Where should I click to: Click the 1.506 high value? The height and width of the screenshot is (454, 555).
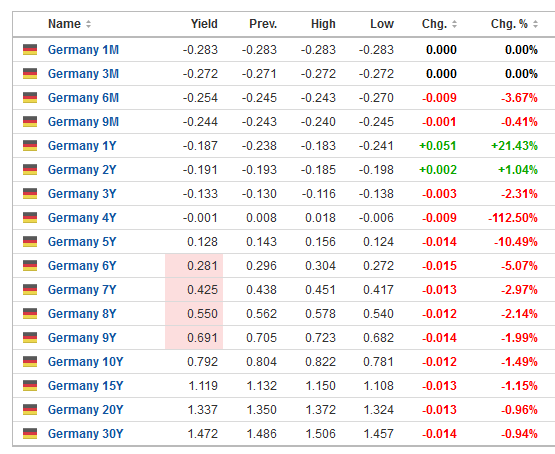tap(320, 434)
